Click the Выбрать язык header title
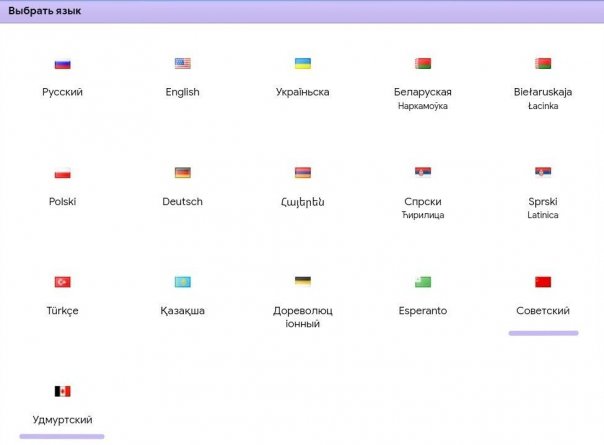 click(45, 11)
